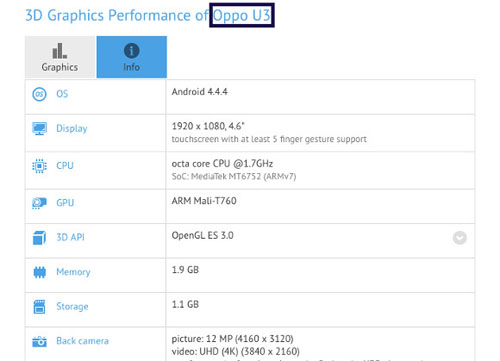Click the CPU chip icon

pos(39,166)
